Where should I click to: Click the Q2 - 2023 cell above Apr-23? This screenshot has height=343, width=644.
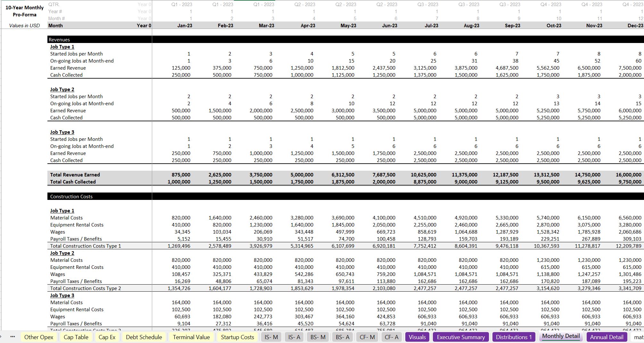(305, 4)
